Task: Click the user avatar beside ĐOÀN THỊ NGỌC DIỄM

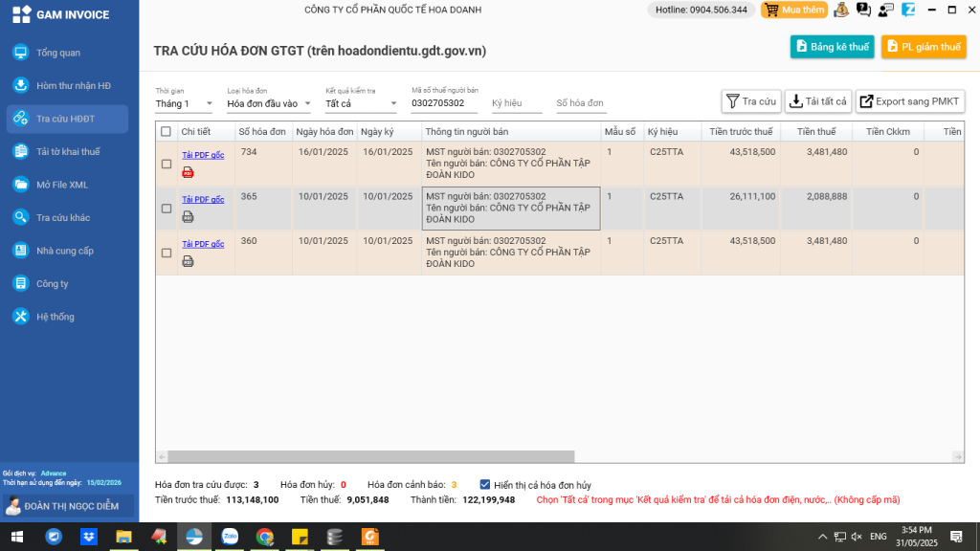Action: click(x=12, y=506)
